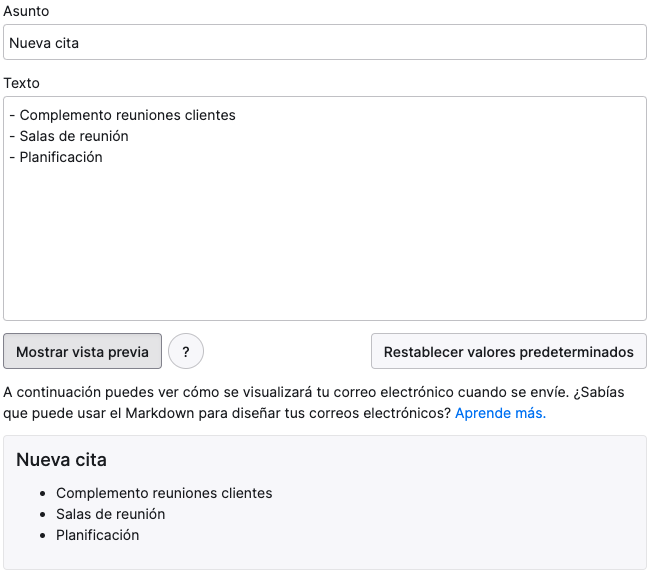Place cursor on '- Complemento reuniones clientes' editor line
Image resolution: width=654 pixels, height=573 pixels.
click(x=123, y=115)
